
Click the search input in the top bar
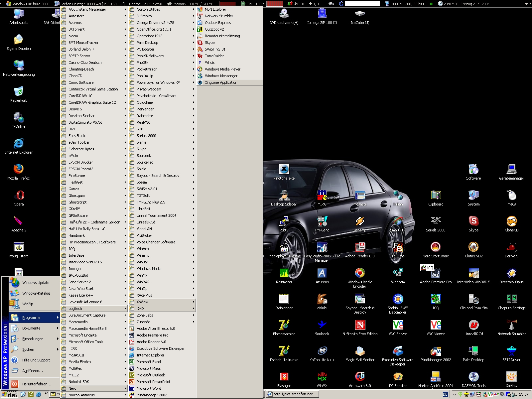coord(362,4)
